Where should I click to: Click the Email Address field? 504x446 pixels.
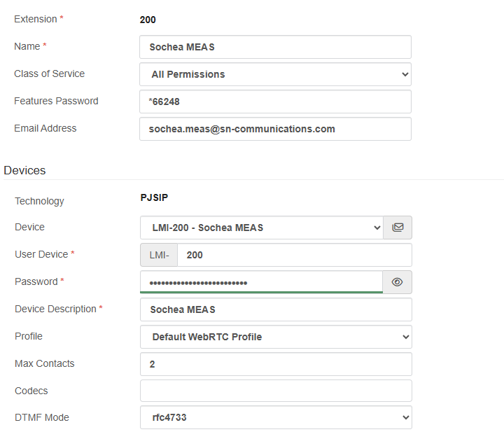pyautogui.click(x=275, y=129)
